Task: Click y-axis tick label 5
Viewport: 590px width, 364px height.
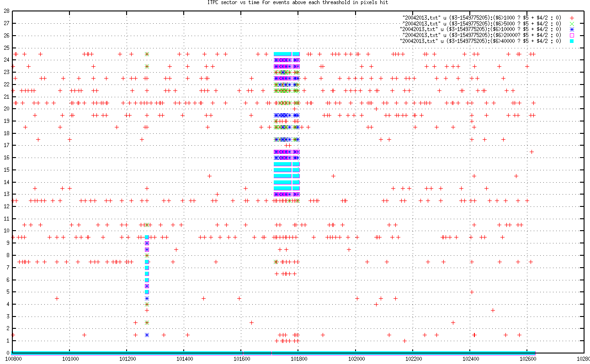Action: tap(8, 292)
